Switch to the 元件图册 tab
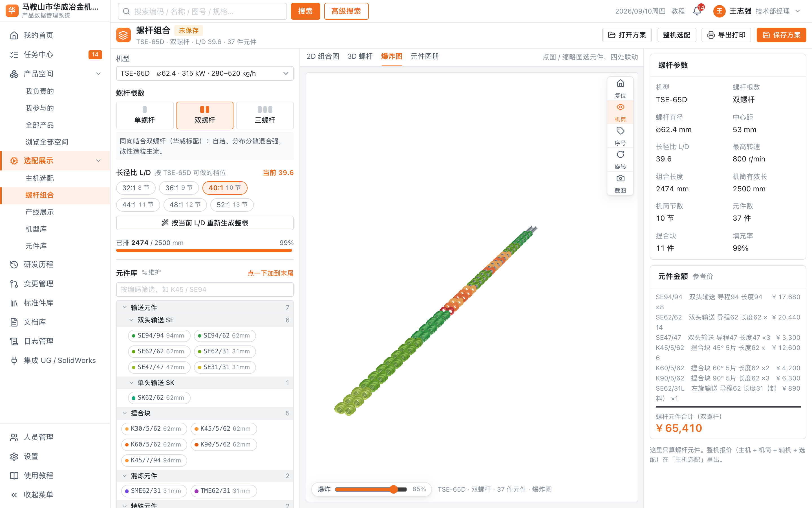The height and width of the screenshot is (508, 812). pos(425,56)
